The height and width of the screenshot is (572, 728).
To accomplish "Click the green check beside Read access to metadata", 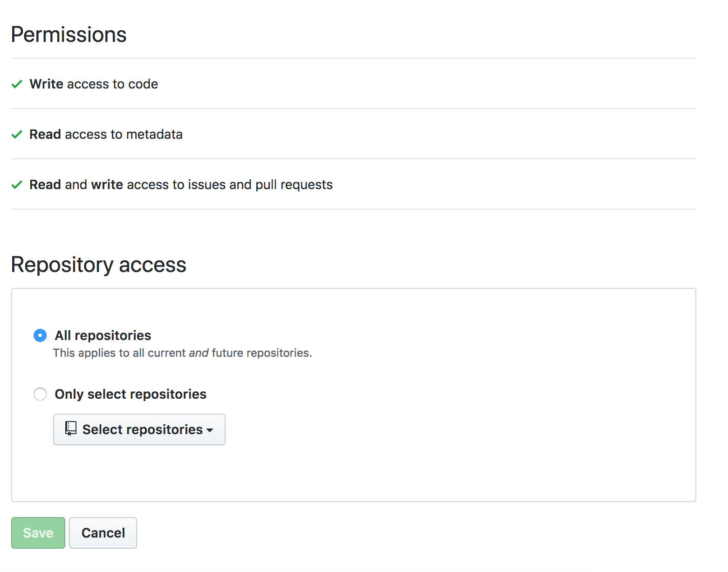I will 17,134.
